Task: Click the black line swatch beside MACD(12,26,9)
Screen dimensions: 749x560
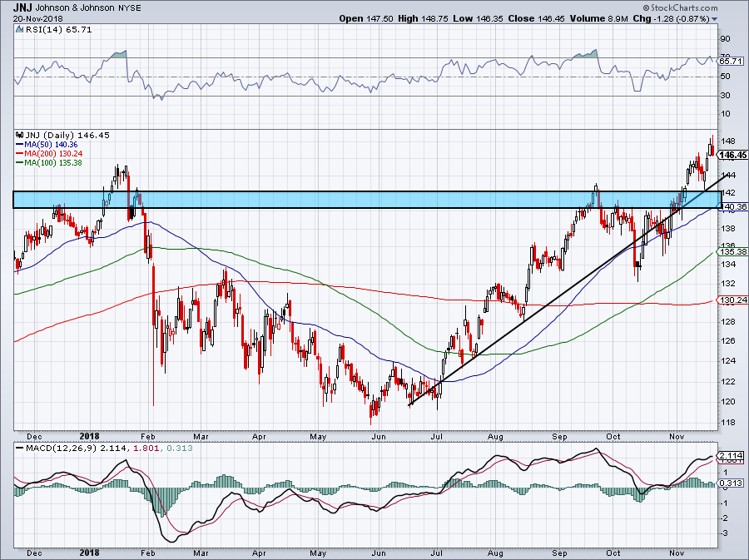Action: pyautogui.click(x=20, y=448)
